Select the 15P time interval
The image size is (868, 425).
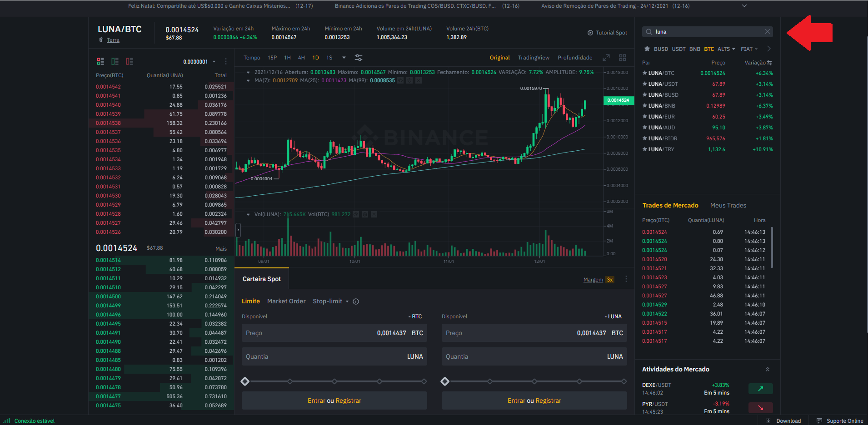click(x=272, y=58)
